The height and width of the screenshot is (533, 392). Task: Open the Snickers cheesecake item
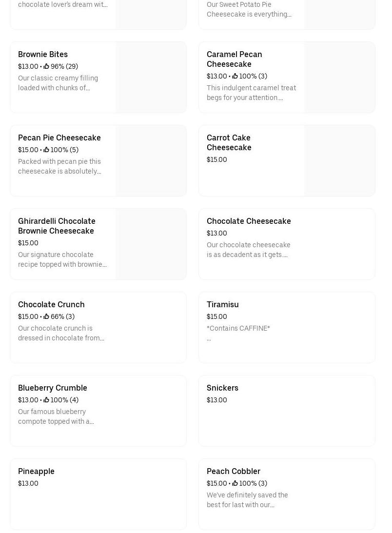pyautogui.click(x=222, y=388)
